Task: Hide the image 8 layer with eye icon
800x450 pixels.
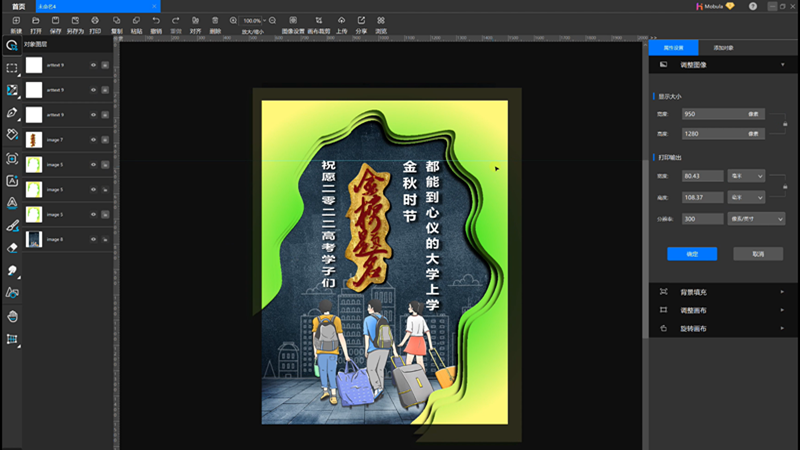Action: pyautogui.click(x=93, y=239)
